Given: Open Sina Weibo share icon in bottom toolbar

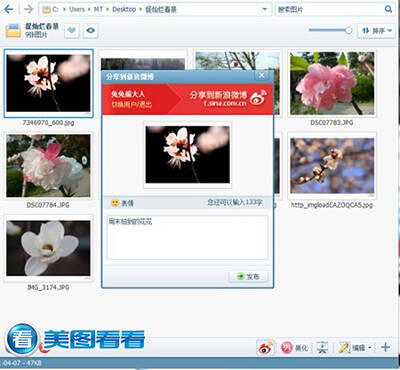Looking at the screenshot, I should pos(266,348).
